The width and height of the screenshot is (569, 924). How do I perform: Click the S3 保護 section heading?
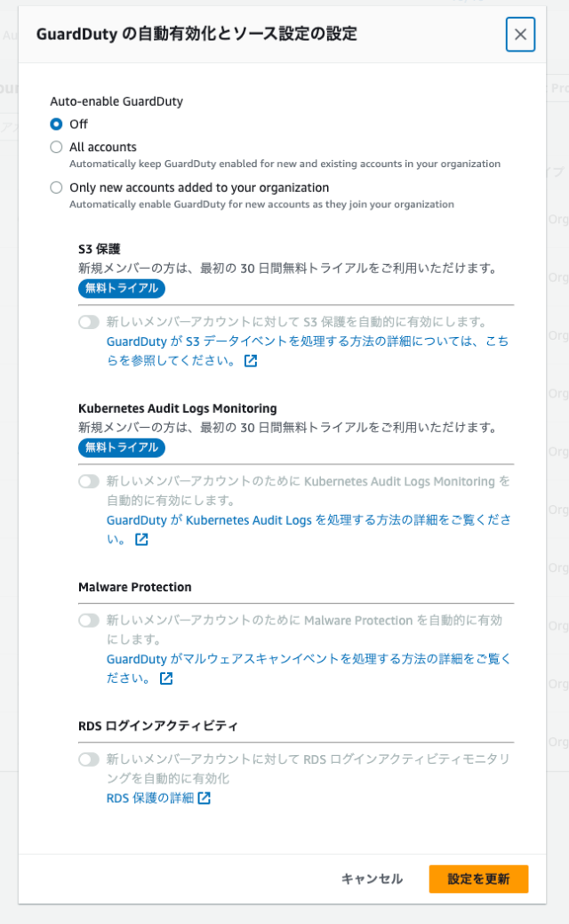100,249
